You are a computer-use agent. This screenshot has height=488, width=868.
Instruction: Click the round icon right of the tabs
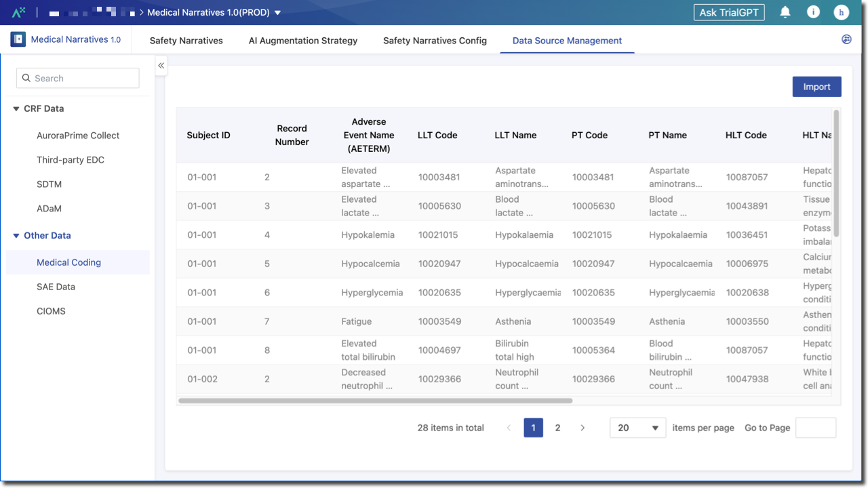[846, 39]
